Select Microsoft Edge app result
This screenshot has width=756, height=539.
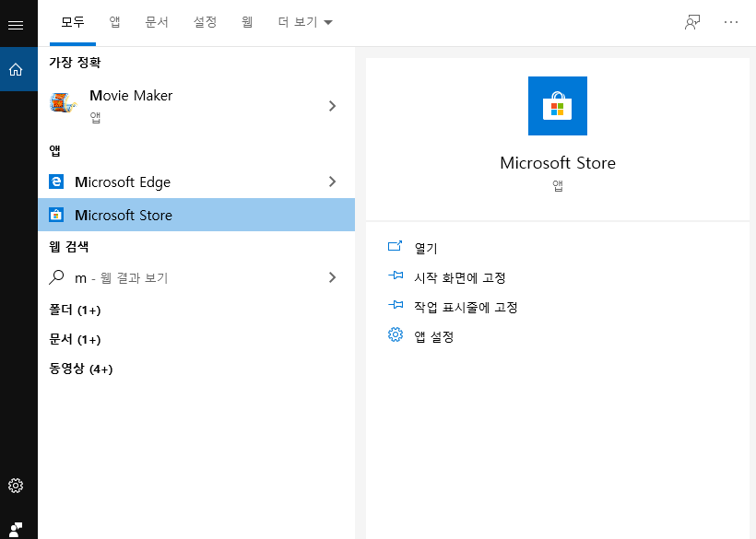tap(196, 182)
